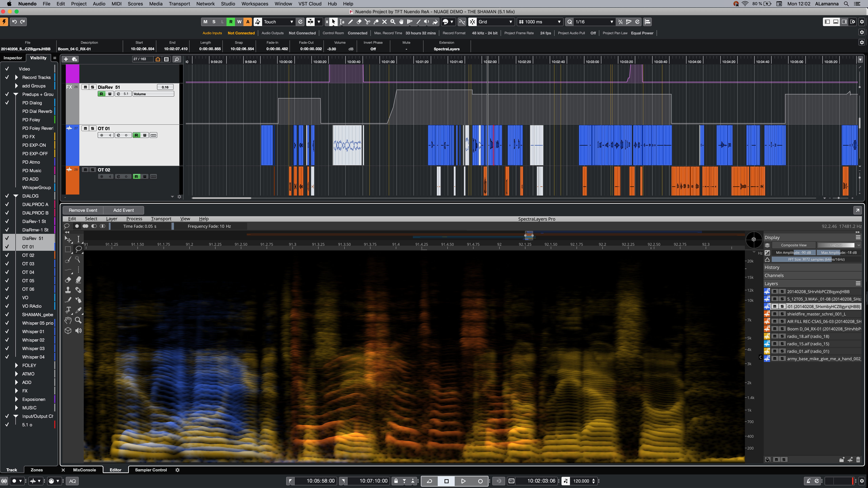Choose the Eraser tool in SpectraLayers

pyautogui.click(x=68, y=280)
